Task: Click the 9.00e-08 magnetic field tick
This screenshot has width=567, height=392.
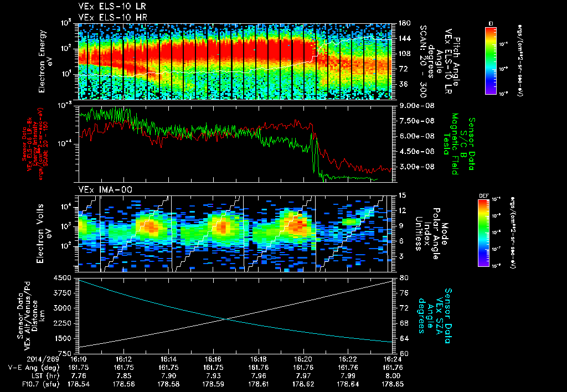Action: [416, 106]
